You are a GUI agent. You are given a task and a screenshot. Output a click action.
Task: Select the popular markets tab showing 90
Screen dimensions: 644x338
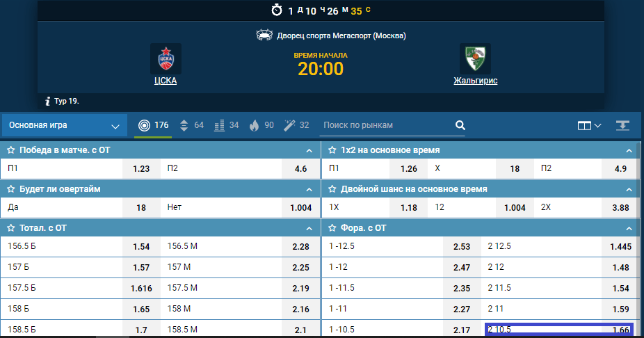click(261, 125)
